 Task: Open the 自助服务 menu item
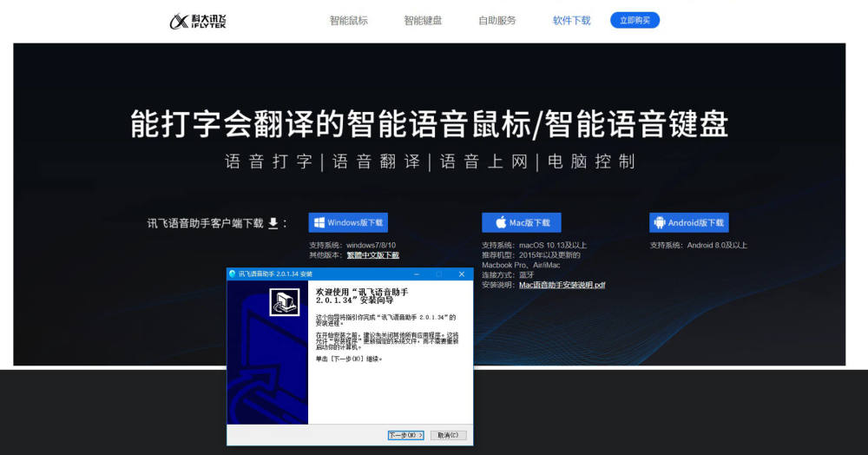[x=497, y=21]
